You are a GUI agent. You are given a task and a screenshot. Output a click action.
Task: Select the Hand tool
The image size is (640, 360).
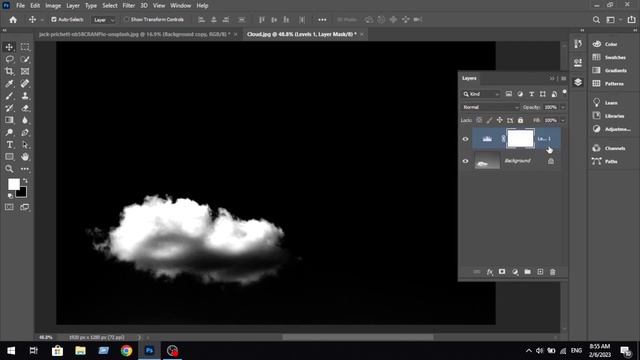pyautogui.click(x=25, y=157)
